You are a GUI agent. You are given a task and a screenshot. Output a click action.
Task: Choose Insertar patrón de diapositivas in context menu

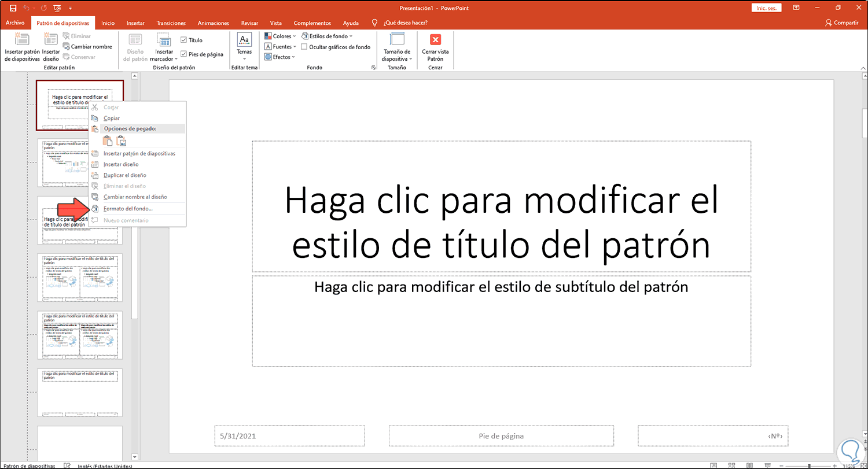(138, 153)
